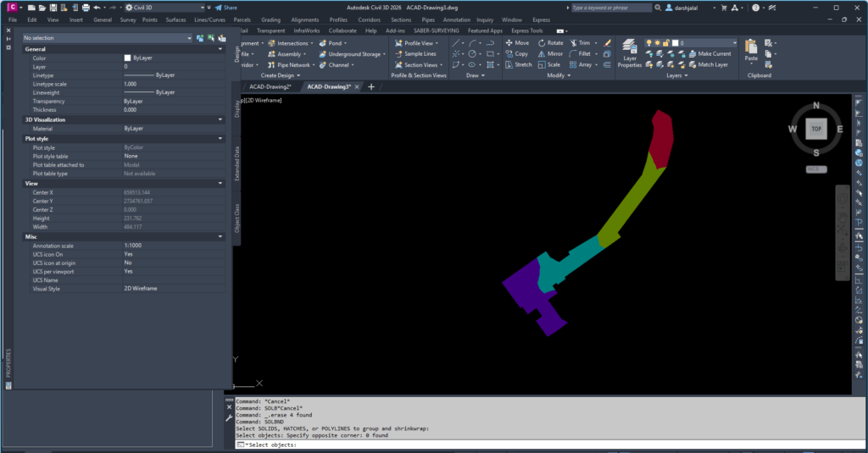Activate the Mirror tool
The image size is (868, 453).
coord(550,53)
